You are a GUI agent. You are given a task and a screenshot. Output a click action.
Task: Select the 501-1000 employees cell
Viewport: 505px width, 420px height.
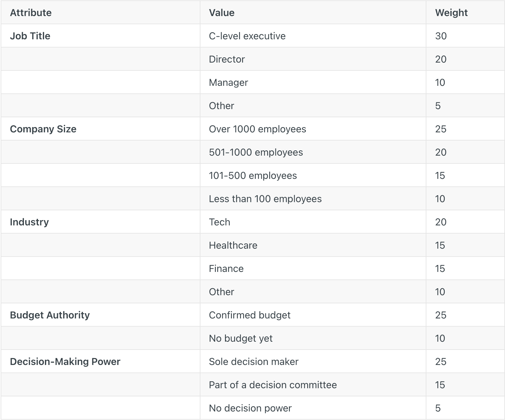256,152
